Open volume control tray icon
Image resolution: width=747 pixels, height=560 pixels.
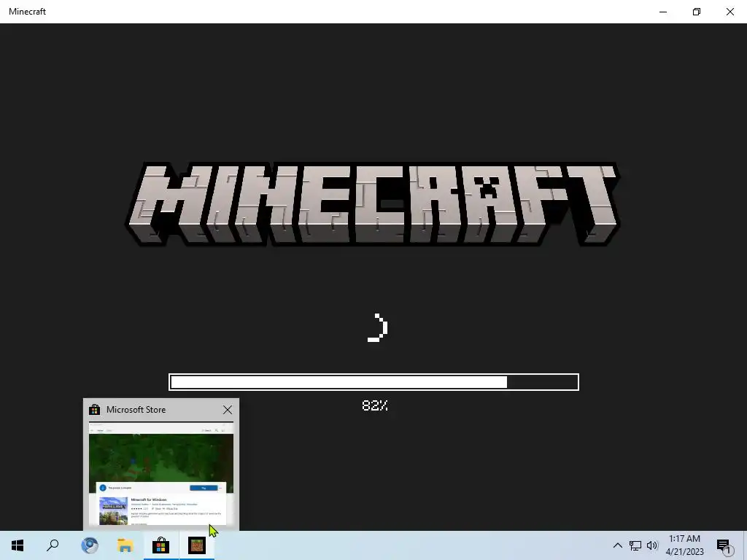[x=652, y=545]
